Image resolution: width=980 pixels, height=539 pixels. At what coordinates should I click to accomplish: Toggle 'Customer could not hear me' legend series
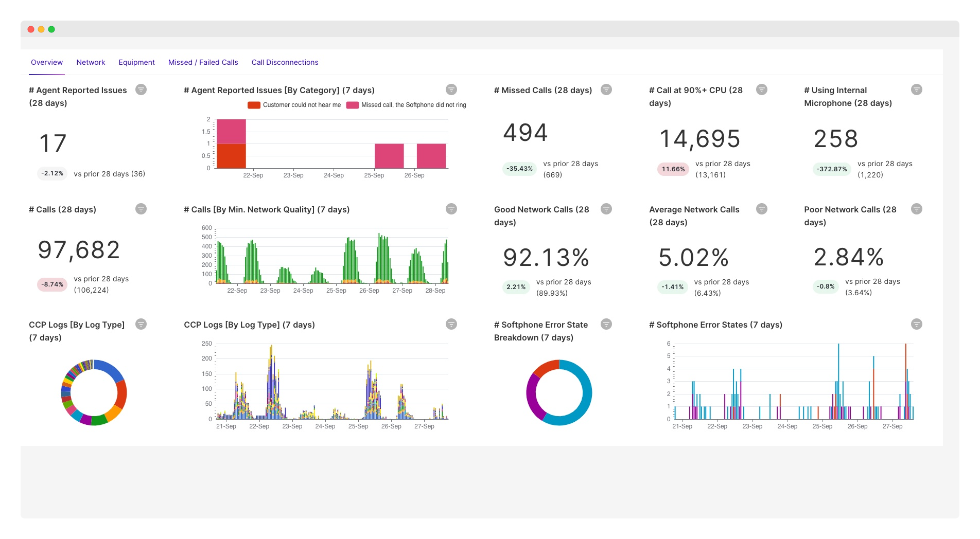(294, 105)
